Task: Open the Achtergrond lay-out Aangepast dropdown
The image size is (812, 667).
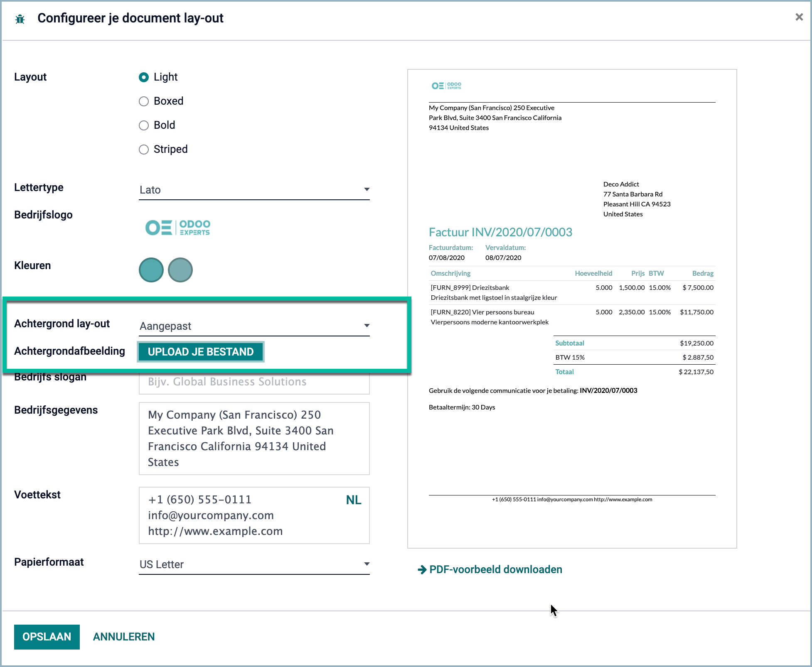Action: point(254,326)
